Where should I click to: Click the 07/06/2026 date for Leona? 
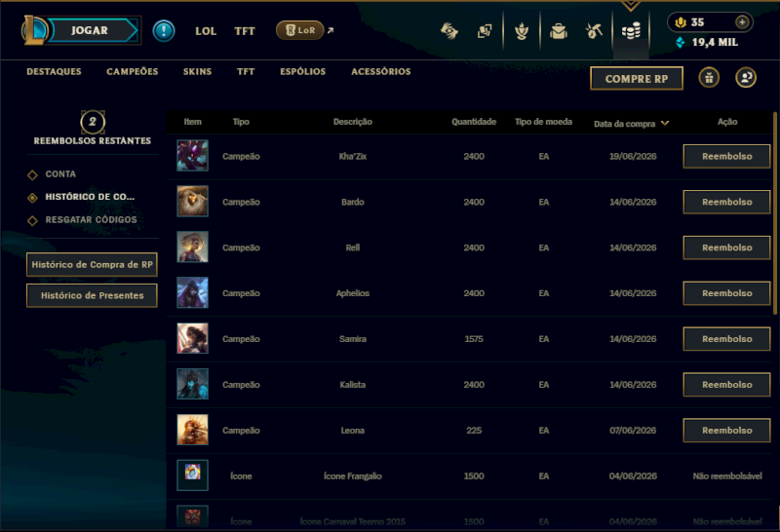633,431
